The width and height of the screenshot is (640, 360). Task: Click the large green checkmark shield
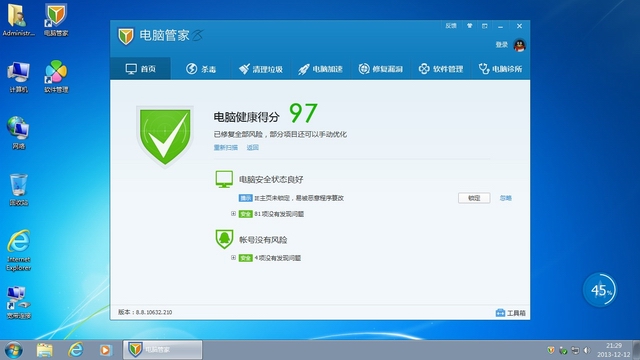click(165, 137)
